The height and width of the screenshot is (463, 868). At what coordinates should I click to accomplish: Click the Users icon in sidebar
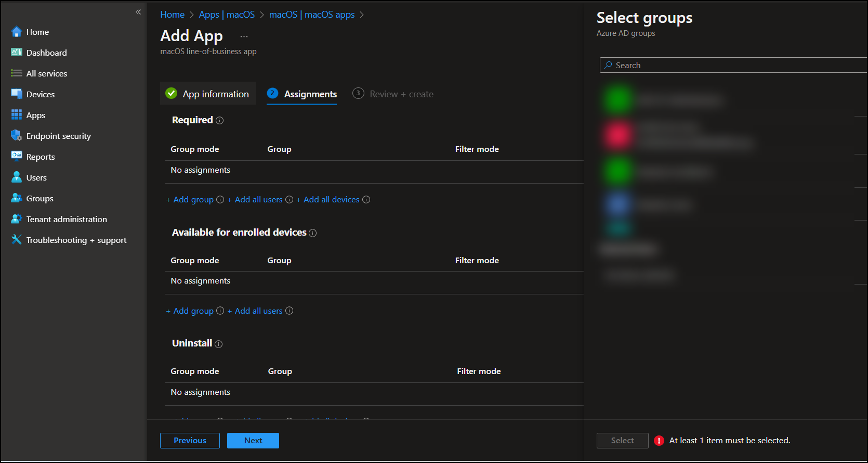click(x=17, y=177)
